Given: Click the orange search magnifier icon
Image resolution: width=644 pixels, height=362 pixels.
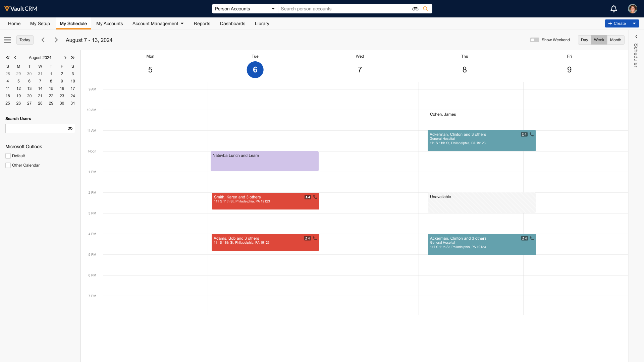Looking at the screenshot, I should coord(425,9).
